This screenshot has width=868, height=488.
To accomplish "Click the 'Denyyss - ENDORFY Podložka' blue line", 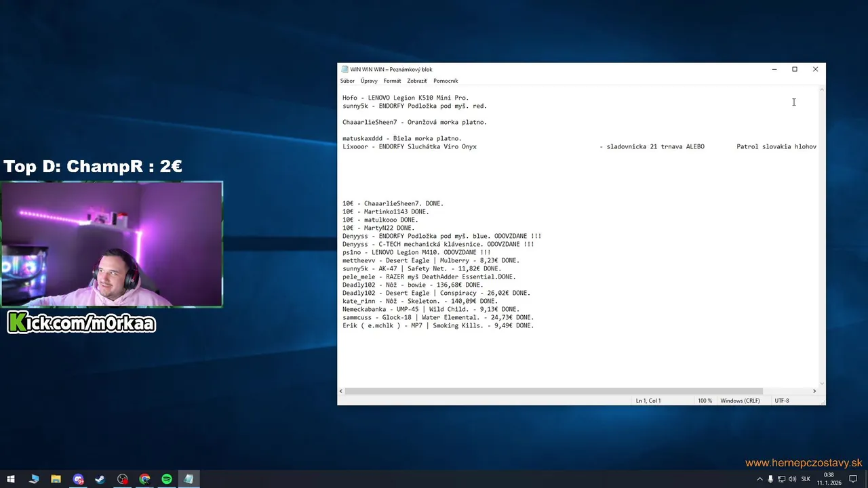I will (441, 236).
